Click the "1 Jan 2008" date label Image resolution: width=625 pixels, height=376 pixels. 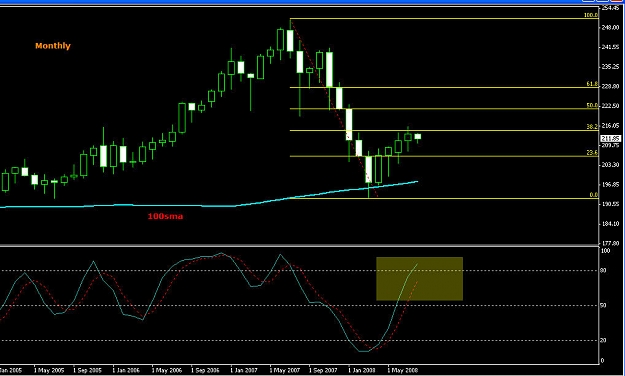coord(363,370)
